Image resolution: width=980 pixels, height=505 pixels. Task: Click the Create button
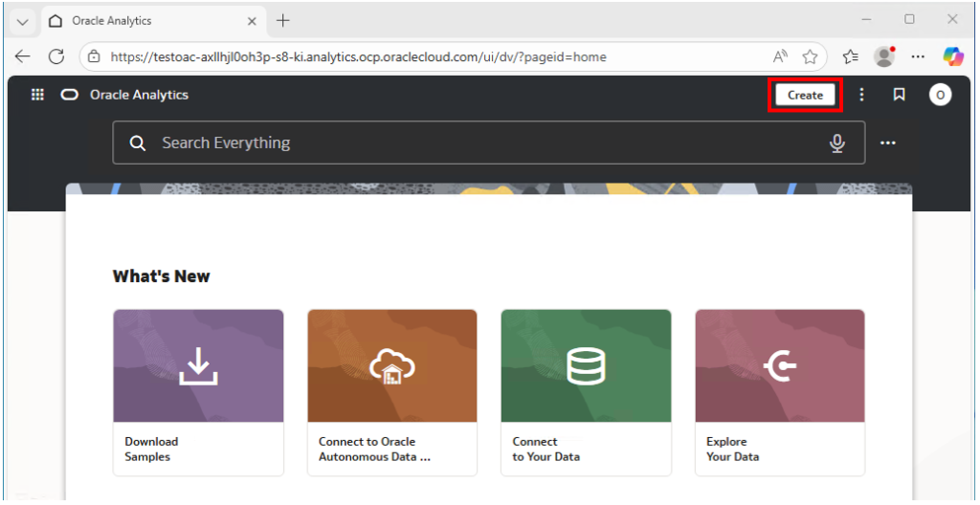[805, 95]
